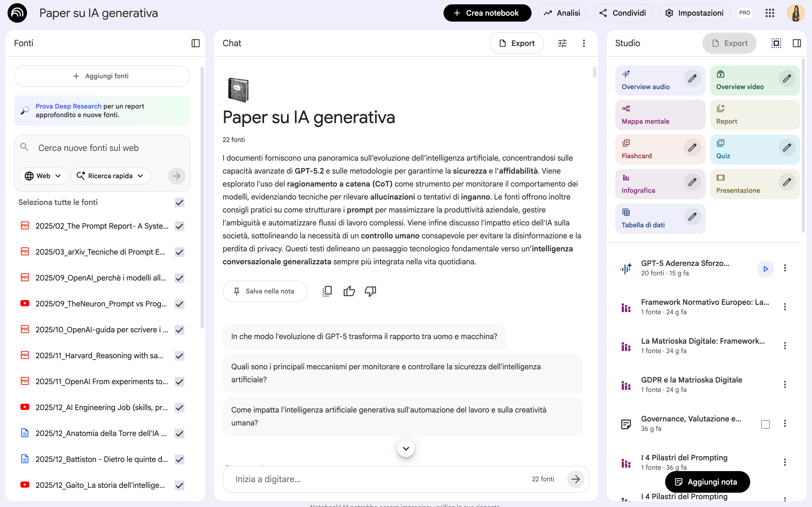Copy the notebook summary text
Viewport: 812px width, 507px height.
point(327,291)
